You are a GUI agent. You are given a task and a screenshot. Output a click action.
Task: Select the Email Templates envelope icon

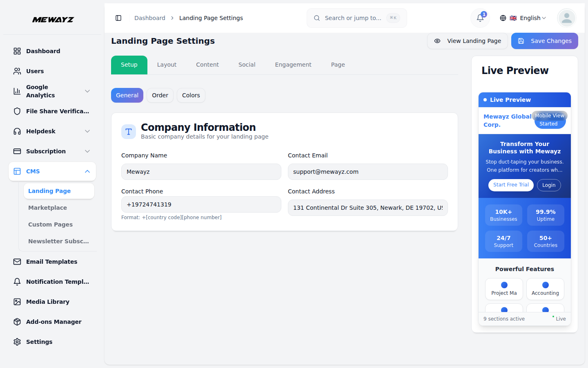[17, 262]
